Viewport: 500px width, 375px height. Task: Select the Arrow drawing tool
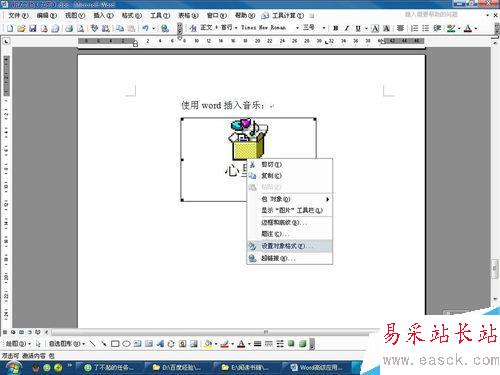[x=104, y=344]
